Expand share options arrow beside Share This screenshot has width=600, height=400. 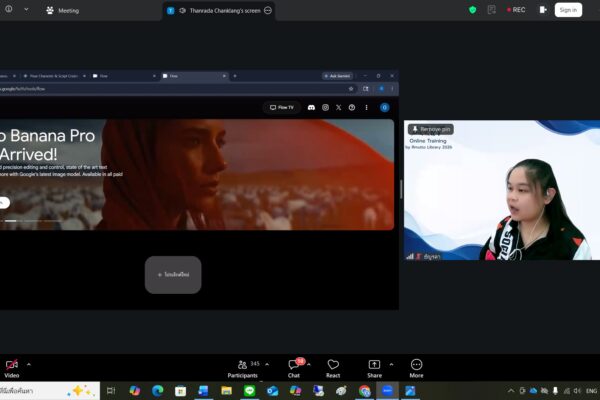pyautogui.click(x=391, y=364)
